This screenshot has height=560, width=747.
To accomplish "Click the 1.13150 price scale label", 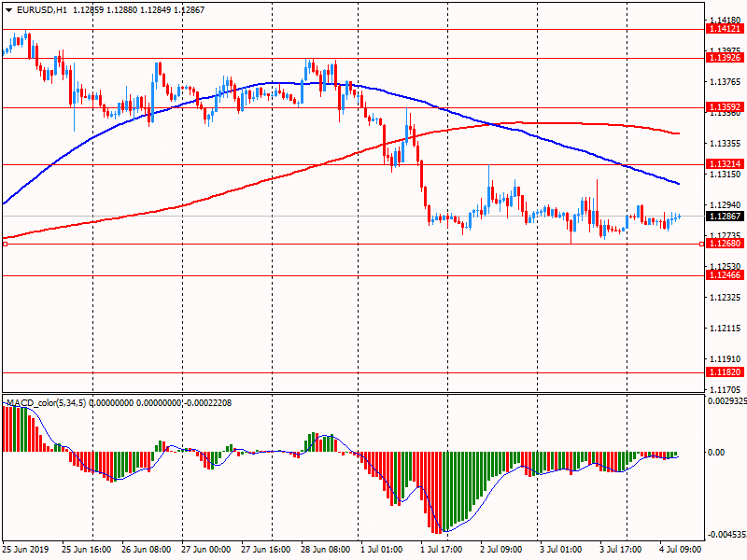I will pos(726,175).
